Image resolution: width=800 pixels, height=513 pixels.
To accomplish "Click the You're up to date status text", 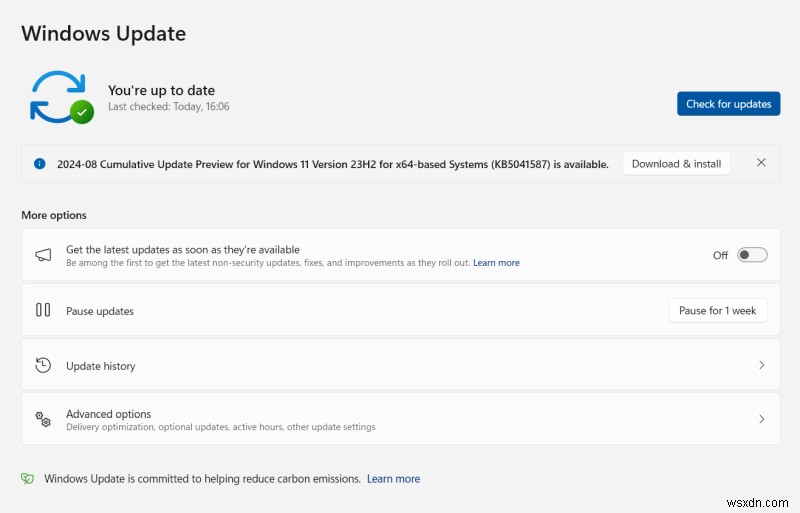I will tap(161, 90).
